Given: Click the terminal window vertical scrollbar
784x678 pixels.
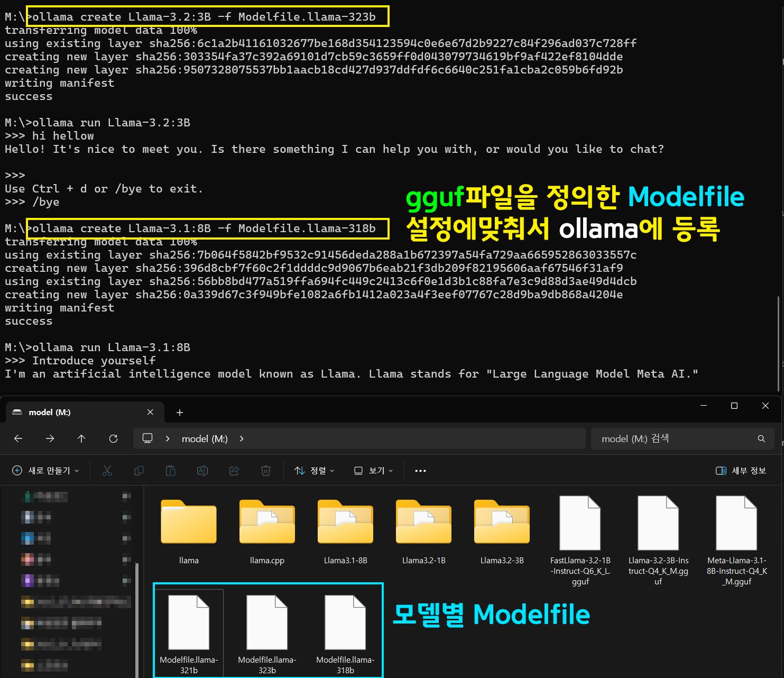Looking at the screenshot, I should tap(779, 344).
